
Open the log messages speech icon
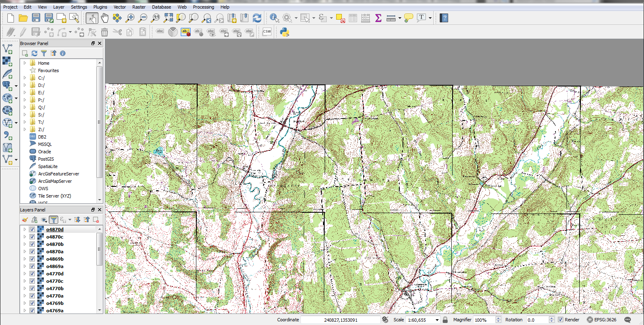(628, 320)
